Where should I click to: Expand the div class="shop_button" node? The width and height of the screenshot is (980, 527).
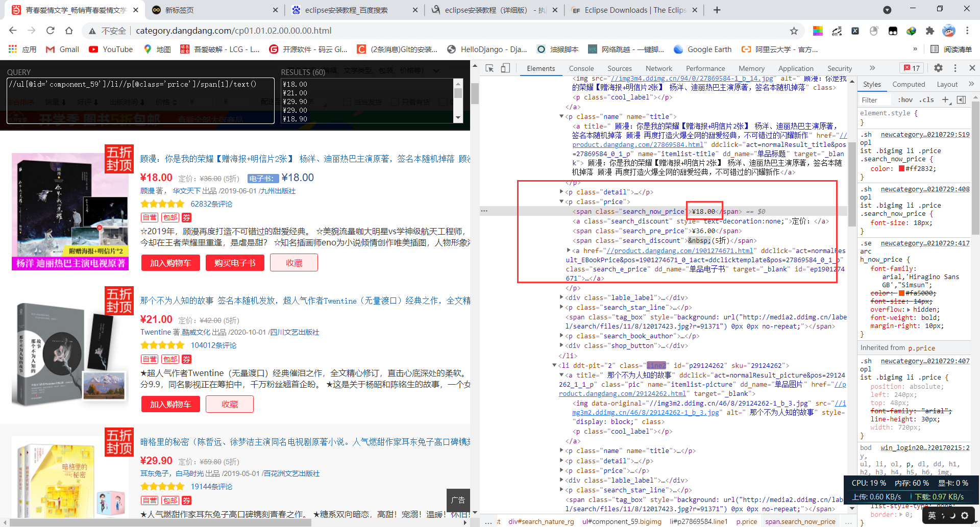point(561,346)
